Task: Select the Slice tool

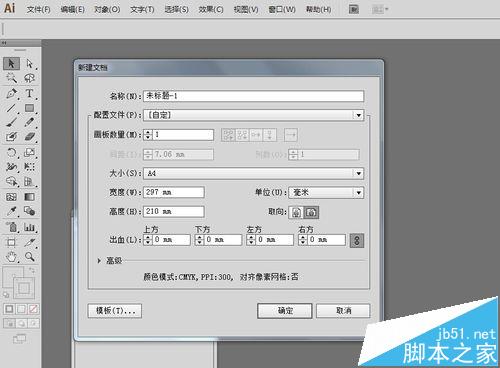Action: (x=30, y=242)
